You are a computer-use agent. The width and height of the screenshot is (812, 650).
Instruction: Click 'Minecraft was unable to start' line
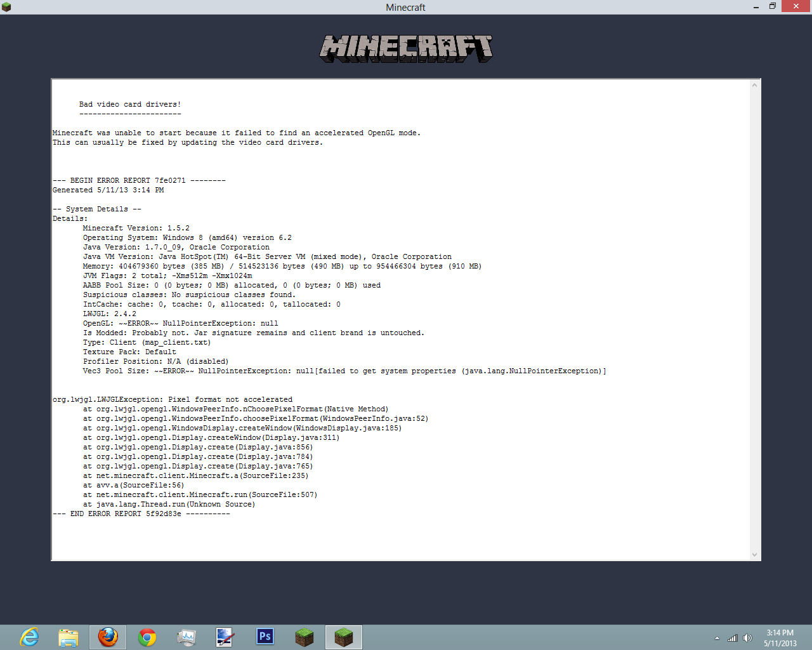237,133
